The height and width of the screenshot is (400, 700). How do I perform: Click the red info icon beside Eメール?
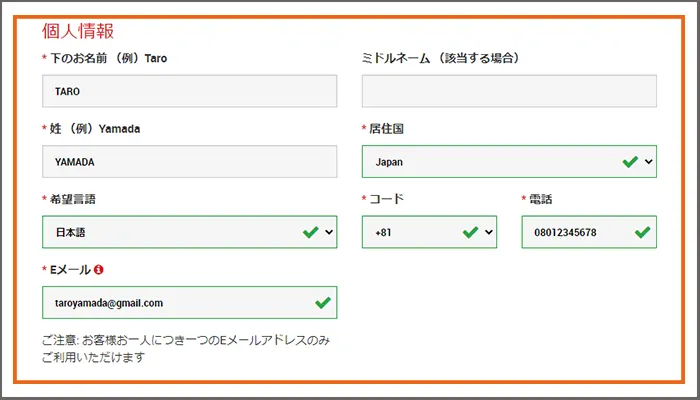click(x=99, y=270)
